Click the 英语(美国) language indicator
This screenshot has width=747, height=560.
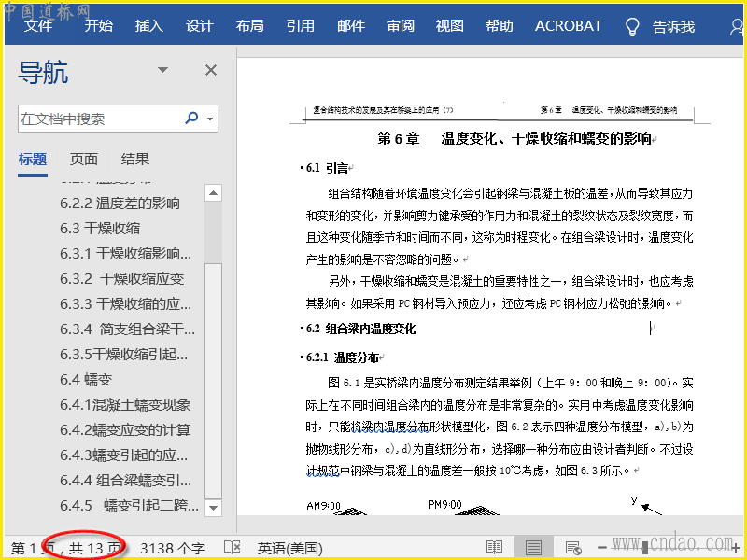click(290, 549)
